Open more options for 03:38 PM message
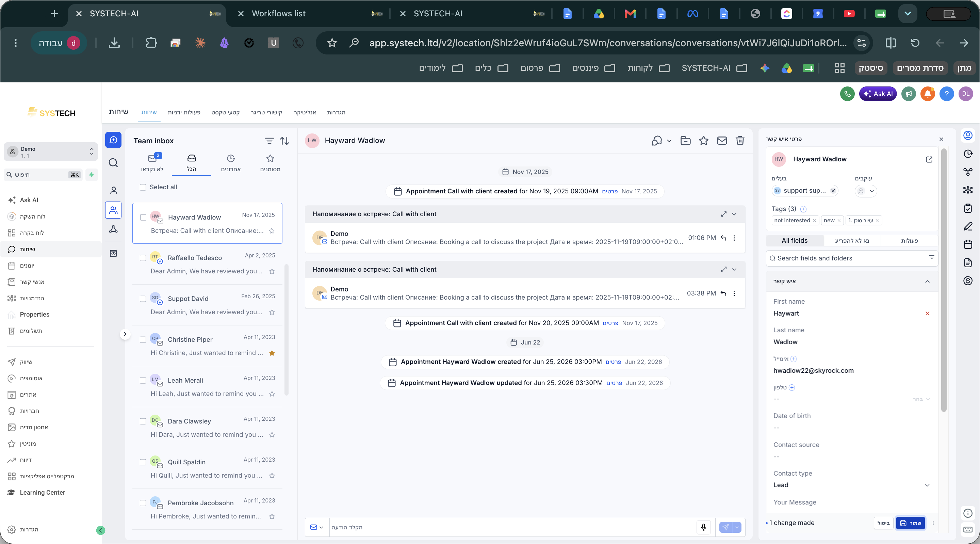980x544 pixels. [x=734, y=293]
